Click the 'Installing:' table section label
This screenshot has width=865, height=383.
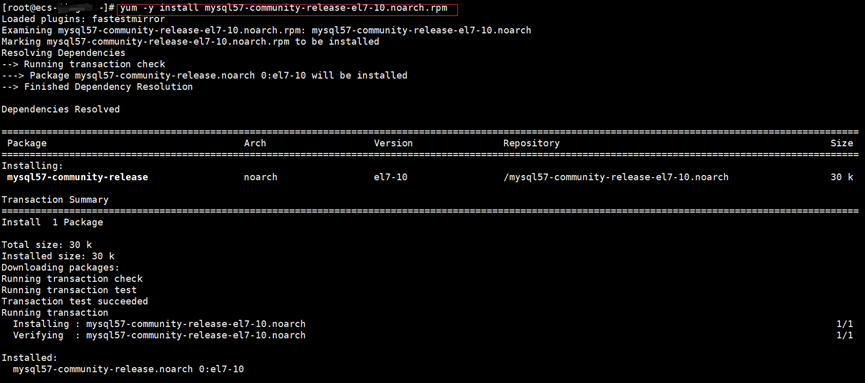click(x=33, y=166)
